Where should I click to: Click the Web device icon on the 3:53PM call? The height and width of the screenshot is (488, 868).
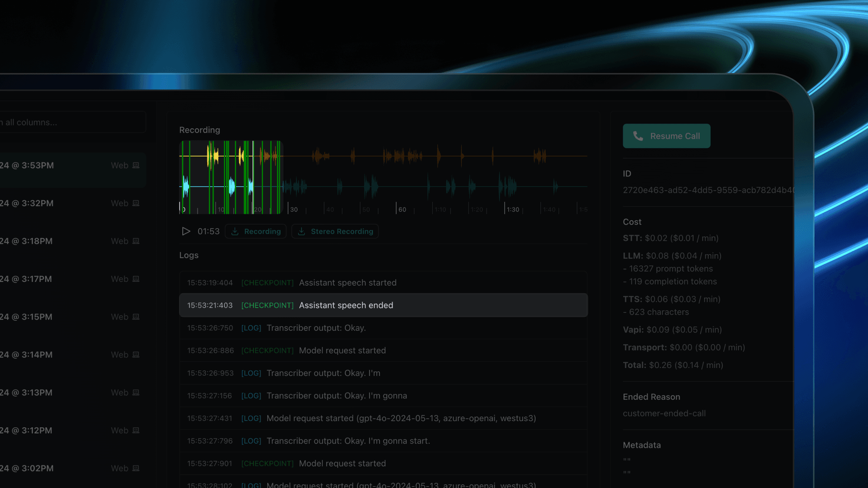coord(135,165)
